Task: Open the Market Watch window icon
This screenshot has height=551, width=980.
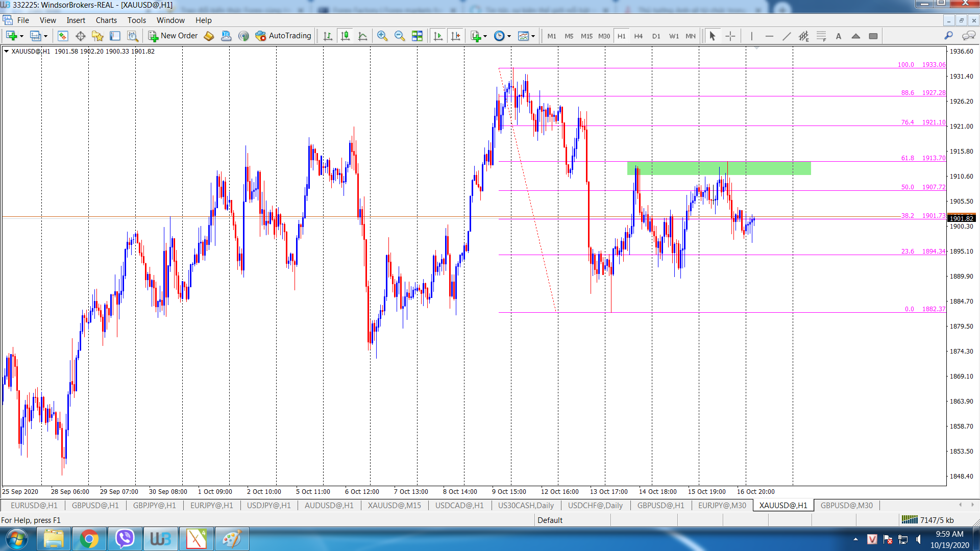Action: point(63,36)
